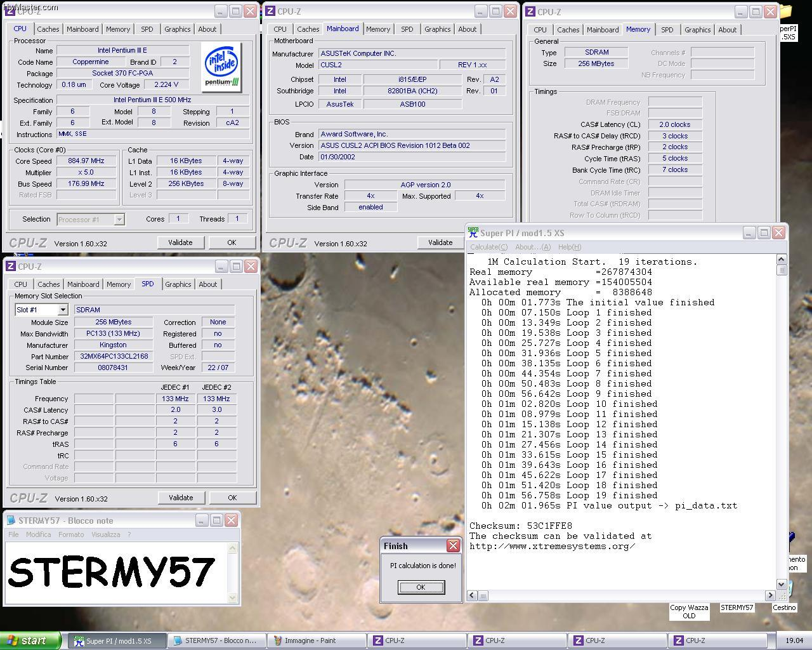Select the Copy Wazza OLD desktop icon
This screenshot has height=650, width=812.
coord(689,611)
